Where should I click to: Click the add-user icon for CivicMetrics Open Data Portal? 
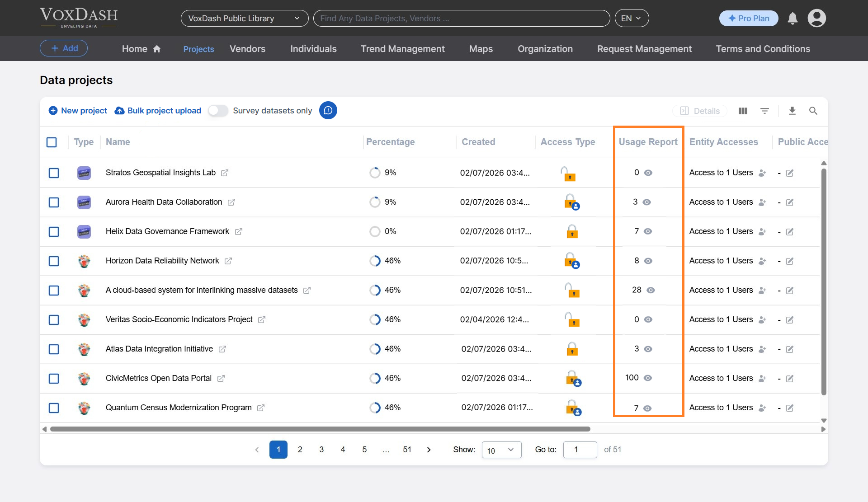762,379
